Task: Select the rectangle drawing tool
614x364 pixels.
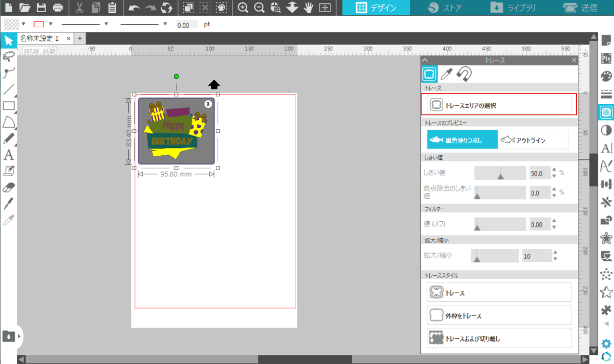Action: click(8, 106)
